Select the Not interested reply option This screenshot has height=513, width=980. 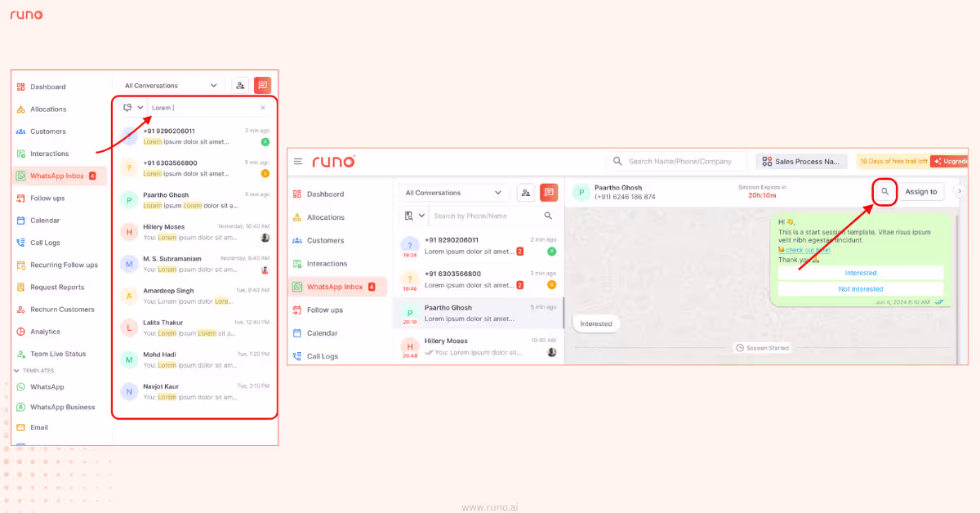tap(861, 288)
